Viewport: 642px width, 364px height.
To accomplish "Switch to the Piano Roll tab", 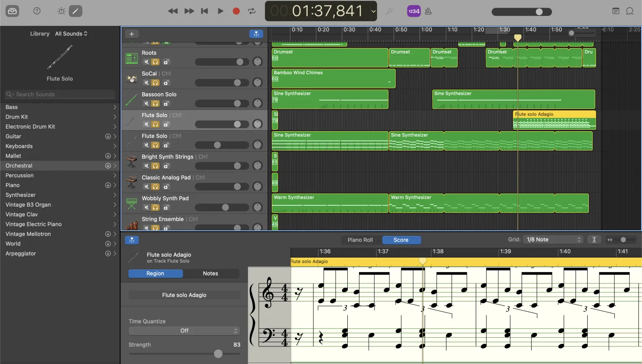I will (360, 240).
